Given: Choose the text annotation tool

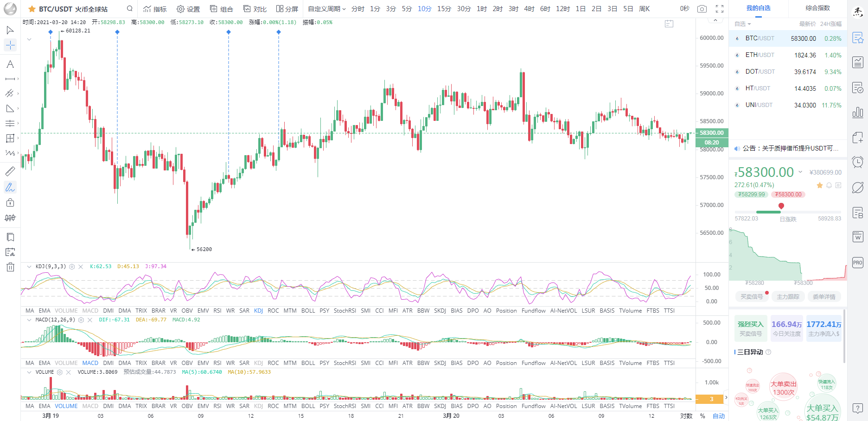Looking at the screenshot, I should (x=10, y=64).
